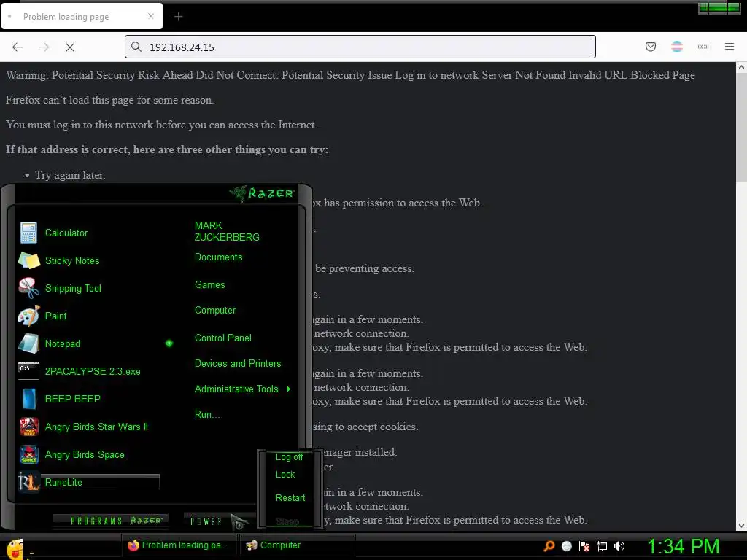747x560 pixels.
Task: Click the address bar showing 192.168.24.15
Action: pos(360,47)
